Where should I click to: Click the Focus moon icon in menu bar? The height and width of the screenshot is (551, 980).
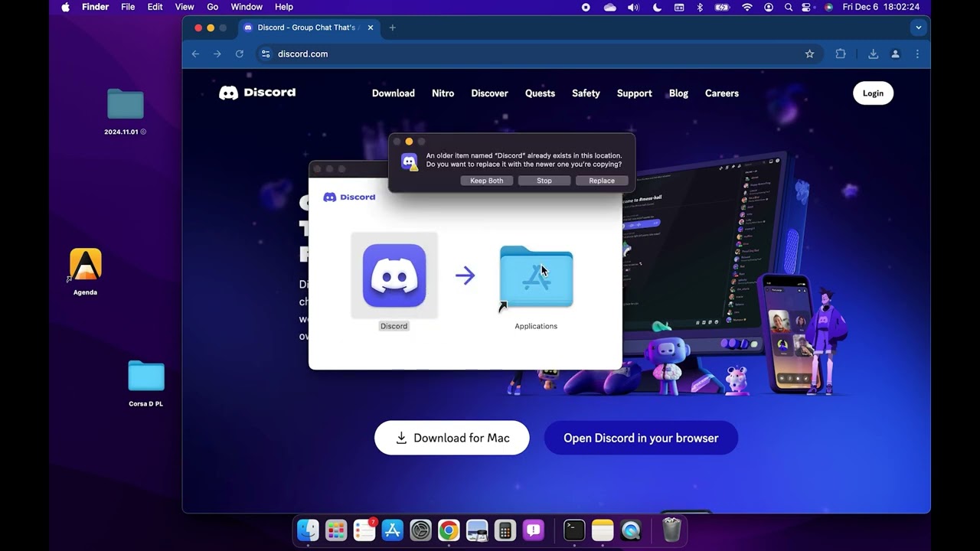[657, 7]
